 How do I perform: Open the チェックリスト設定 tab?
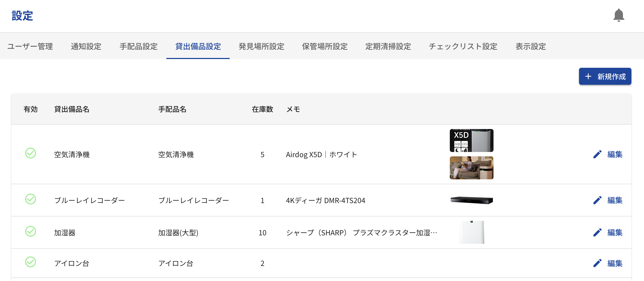[x=463, y=46]
